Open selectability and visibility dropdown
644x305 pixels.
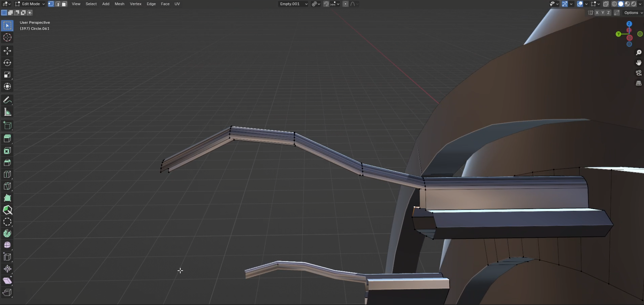click(554, 4)
